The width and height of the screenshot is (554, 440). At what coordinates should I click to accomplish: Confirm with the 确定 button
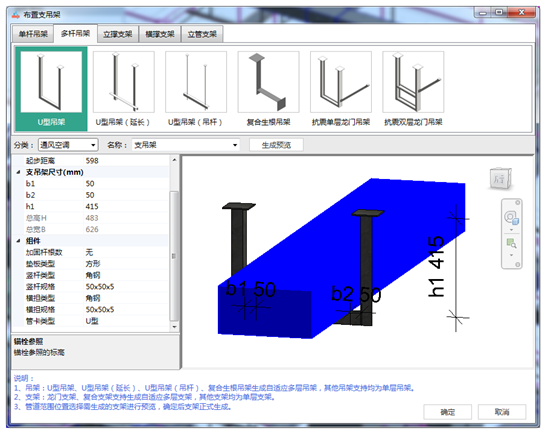tap(448, 412)
